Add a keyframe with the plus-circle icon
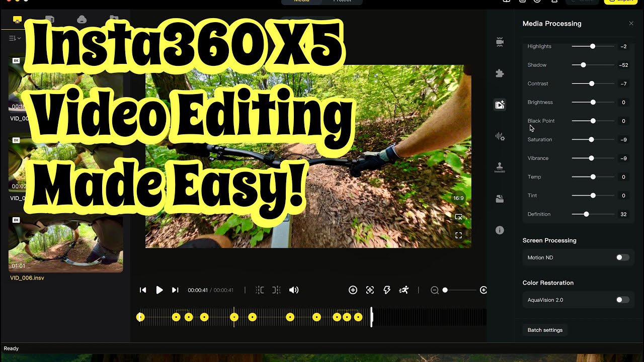The width and height of the screenshot is (644, 362). point(353,290)
